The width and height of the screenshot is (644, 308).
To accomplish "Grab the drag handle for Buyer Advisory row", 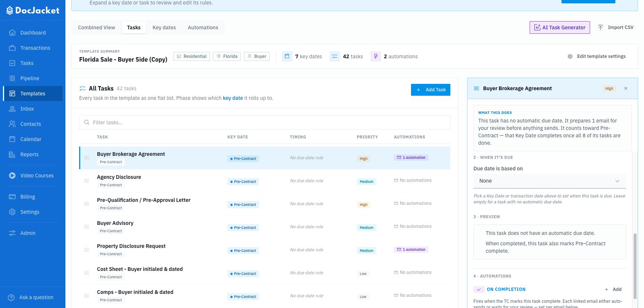I will coord(87,227).
